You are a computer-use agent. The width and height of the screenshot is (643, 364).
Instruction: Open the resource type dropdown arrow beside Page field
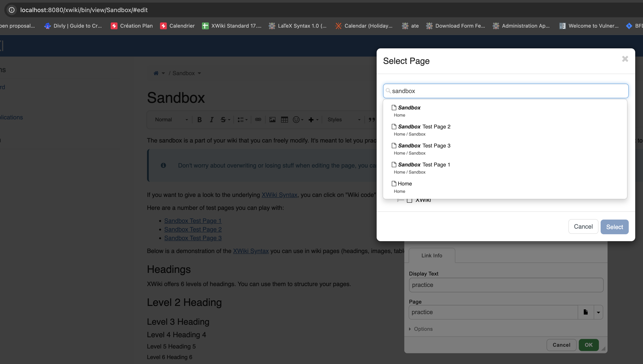pyautogui.click(x=598, y=312)
